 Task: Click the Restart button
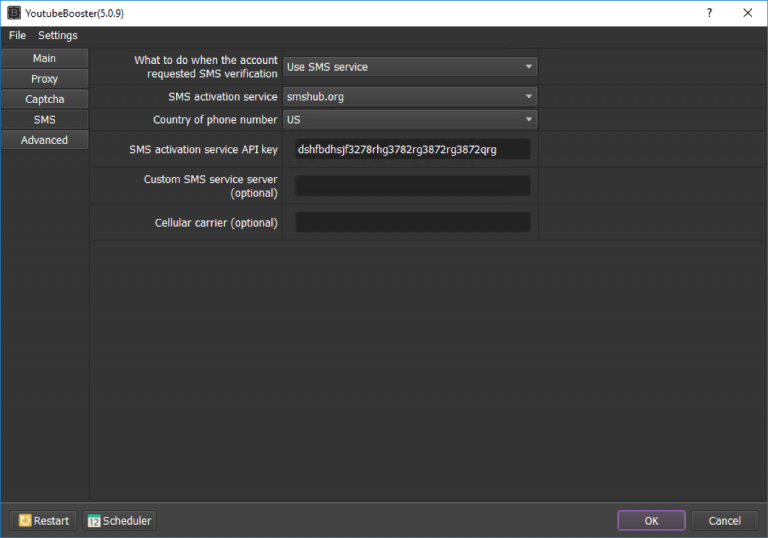43,520
